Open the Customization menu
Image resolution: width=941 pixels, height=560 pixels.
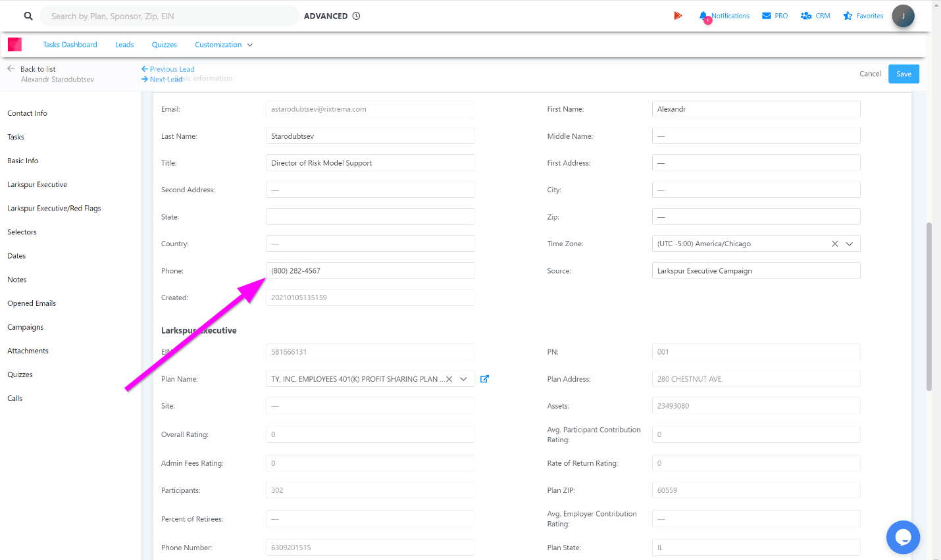[224, 45]
